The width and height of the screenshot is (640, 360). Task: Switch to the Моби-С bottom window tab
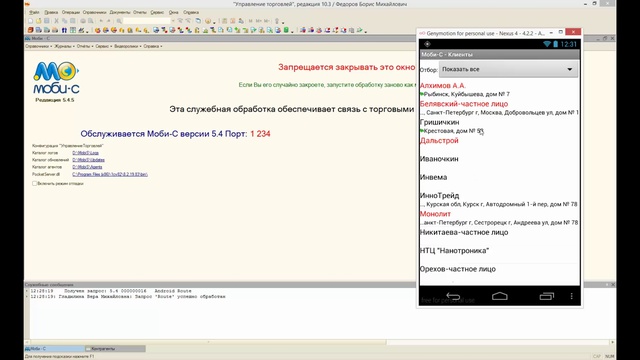coord(55,349)
